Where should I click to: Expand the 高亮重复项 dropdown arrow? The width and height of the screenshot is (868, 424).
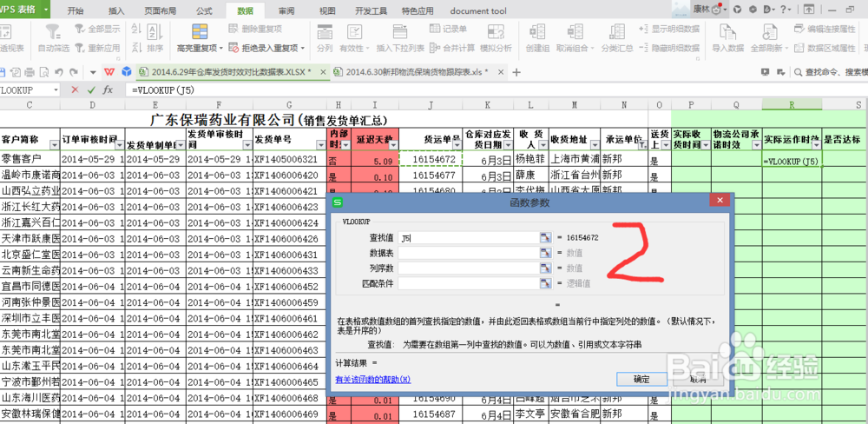[221, 48]
